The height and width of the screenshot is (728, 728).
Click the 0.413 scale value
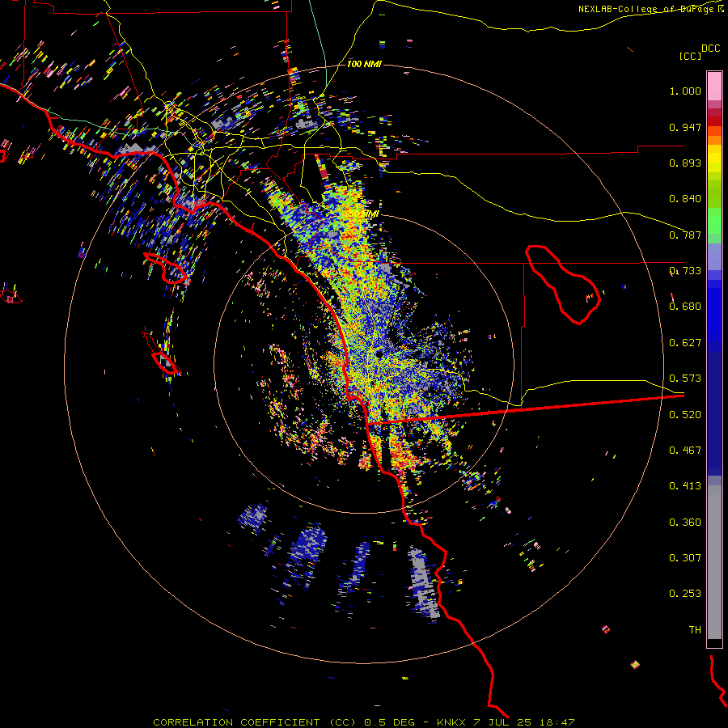685,486
